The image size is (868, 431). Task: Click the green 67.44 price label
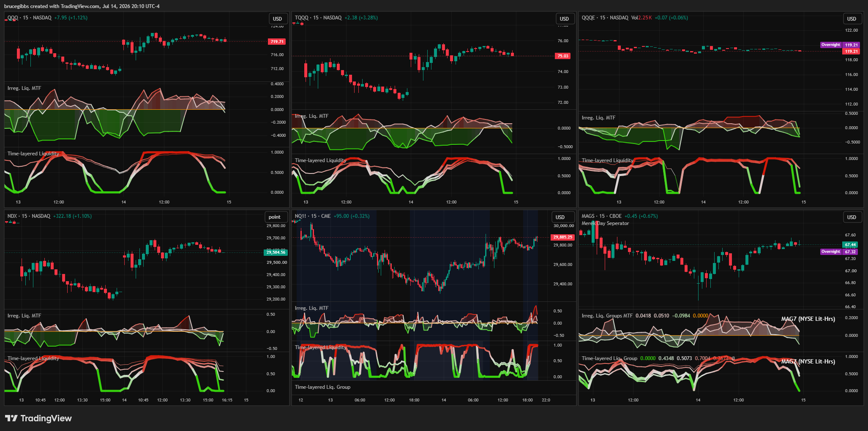coord(850,245)
